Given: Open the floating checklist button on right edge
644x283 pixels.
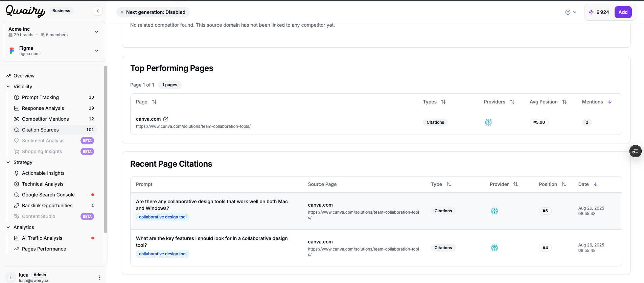Looking at the screenshot, I should click(x=635, y=151).
